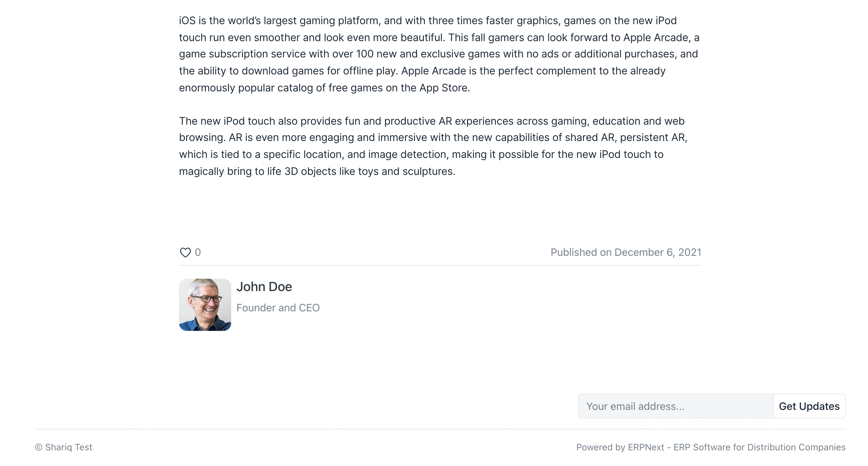Click the Published on December 6, 2021 date
The width and height of the screenshot is (868, 466).
626,252
